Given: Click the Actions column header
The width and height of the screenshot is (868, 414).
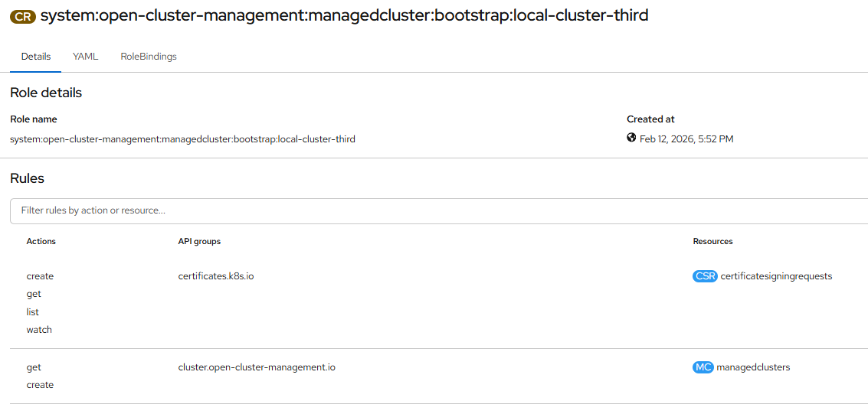Looking at the screenshot, I should click(41, 241).
